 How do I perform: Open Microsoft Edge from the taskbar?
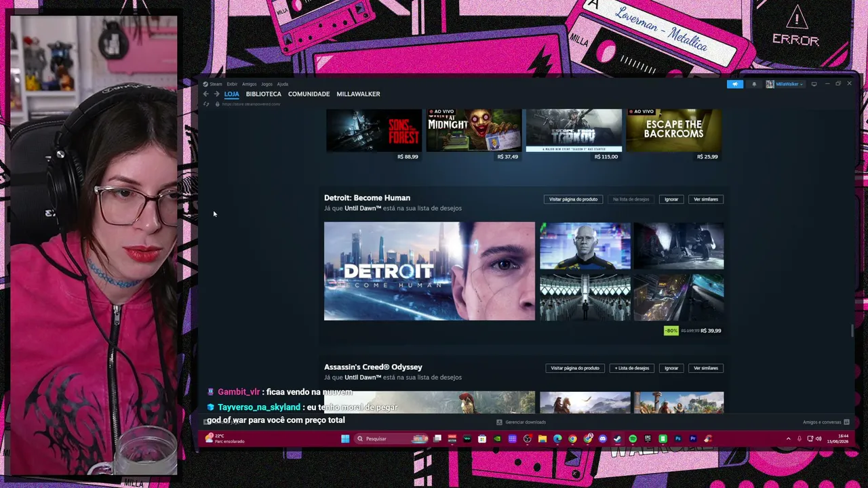557,439
